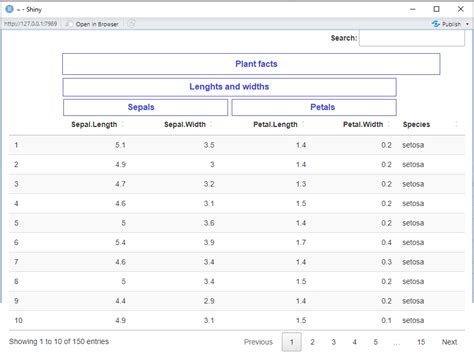Image resolution: width=474 pixels, height=363 pixels.
Task: Go to Previous page
Action: pos(258,342)
